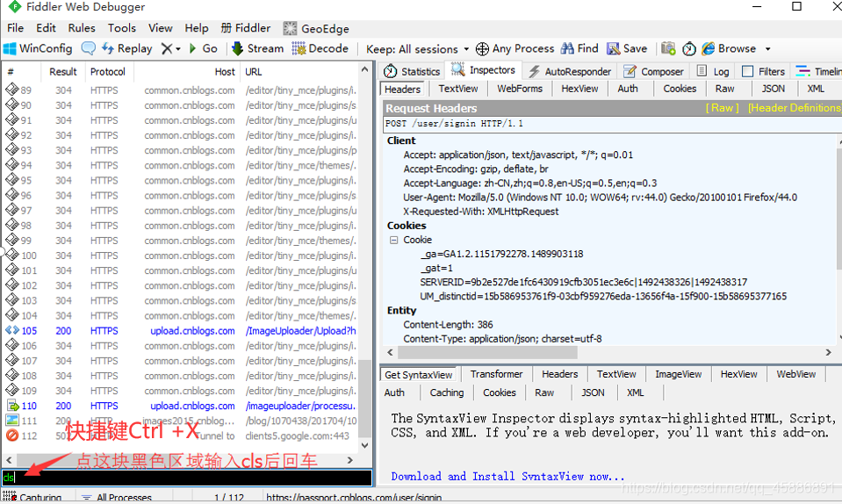Collapse the Cookie tree node
842x504 pixels.
click(393, 240)
